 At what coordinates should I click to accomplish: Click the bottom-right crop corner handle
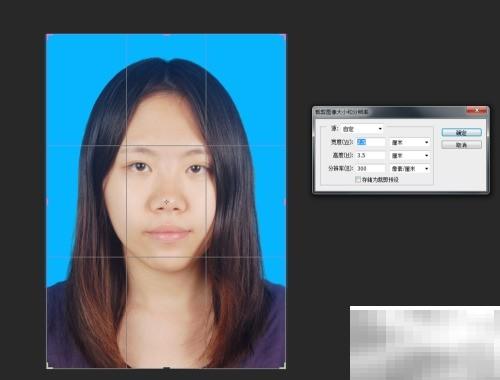point(283,366)
